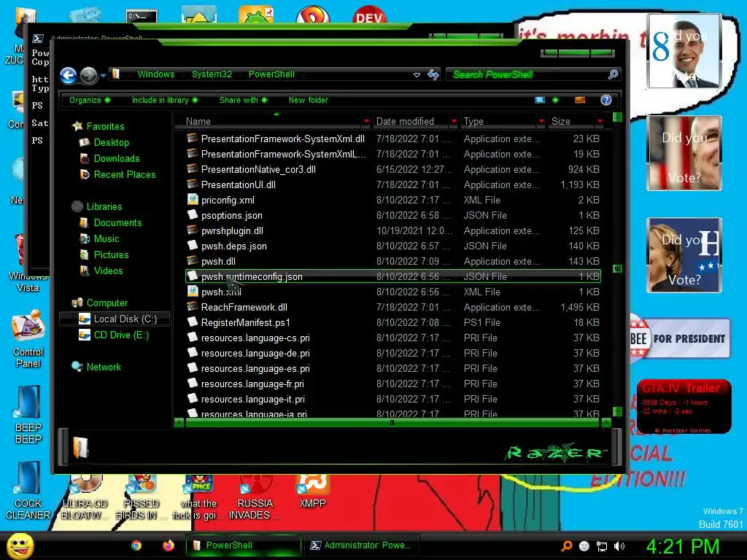Click the New folder button
Image resolution: width=747 pixels, height=560 pixels.
309,100
